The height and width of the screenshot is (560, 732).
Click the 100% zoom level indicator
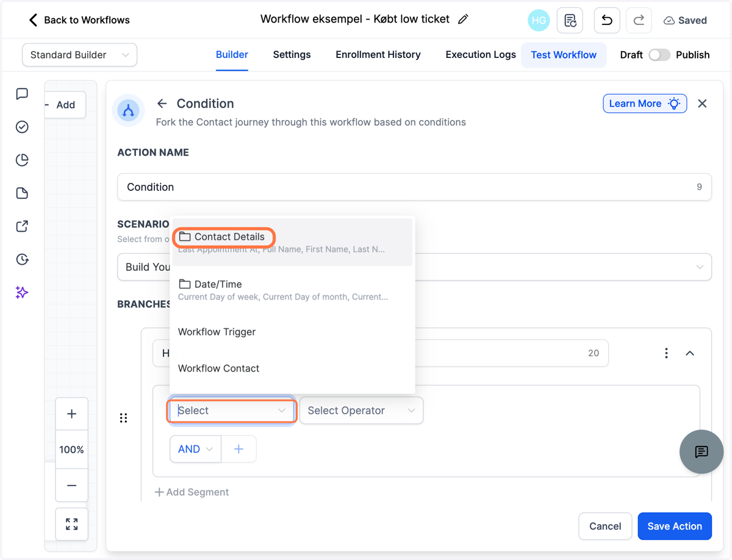click(x=71, y=450)
